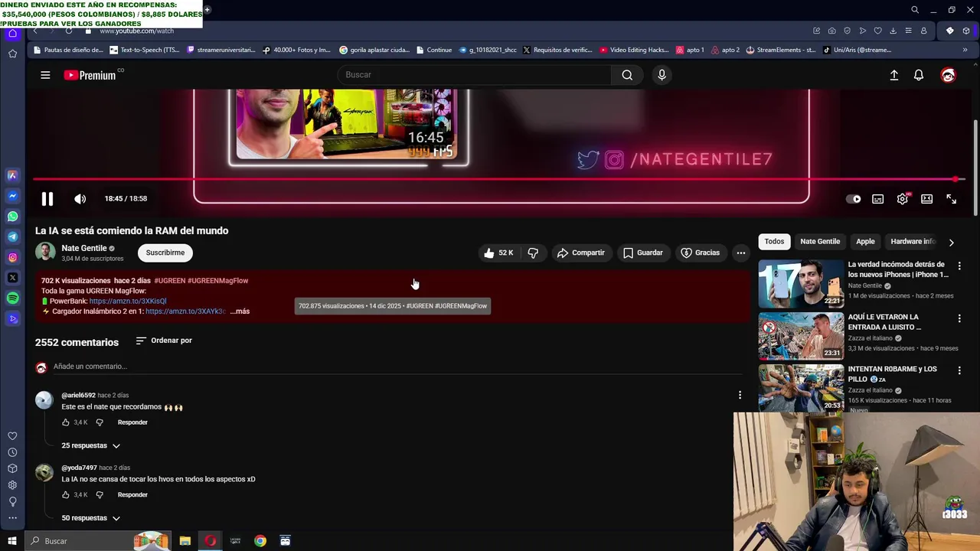Viewport: 980px width, 551px height.
Task: Select the Nate Gentile filter chip
Action: 820,242
